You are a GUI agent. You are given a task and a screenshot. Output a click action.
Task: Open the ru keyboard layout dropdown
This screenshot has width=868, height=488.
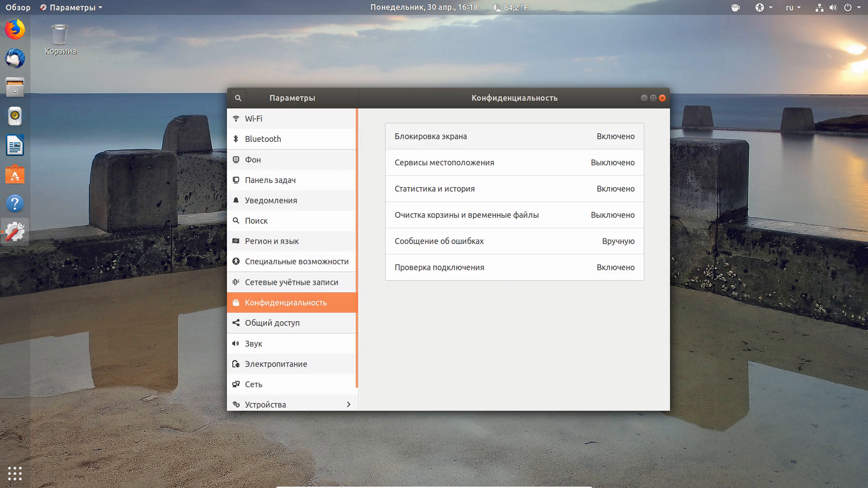pyautogui.click(x=793, y=8)
